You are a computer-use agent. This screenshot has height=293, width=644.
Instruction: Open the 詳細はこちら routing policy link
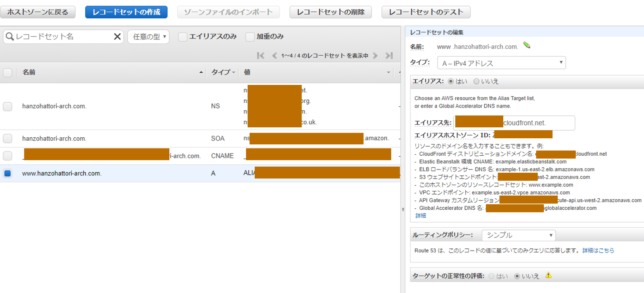[x=598, y=251]
